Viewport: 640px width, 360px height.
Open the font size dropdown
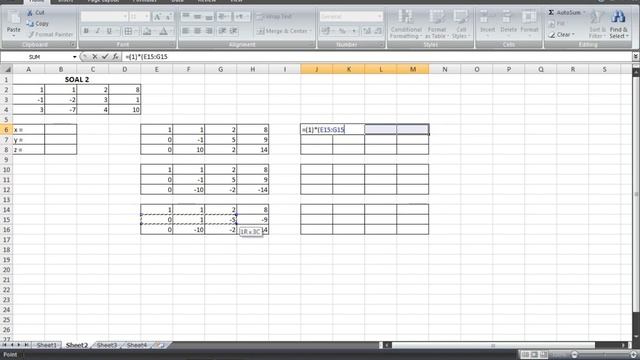point(147,17)
